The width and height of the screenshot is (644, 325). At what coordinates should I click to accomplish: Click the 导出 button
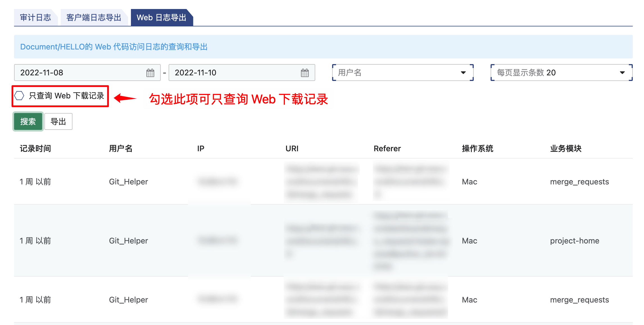coord(58,121)
